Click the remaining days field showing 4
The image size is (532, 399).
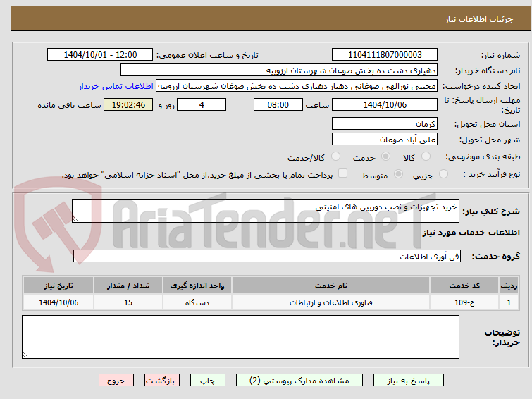(202, 104)
